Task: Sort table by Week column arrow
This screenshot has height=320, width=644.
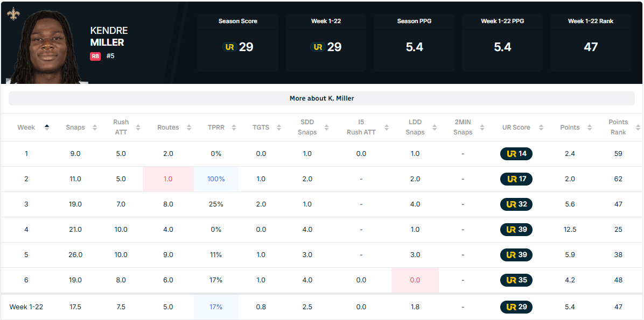Action: (47, 127)
